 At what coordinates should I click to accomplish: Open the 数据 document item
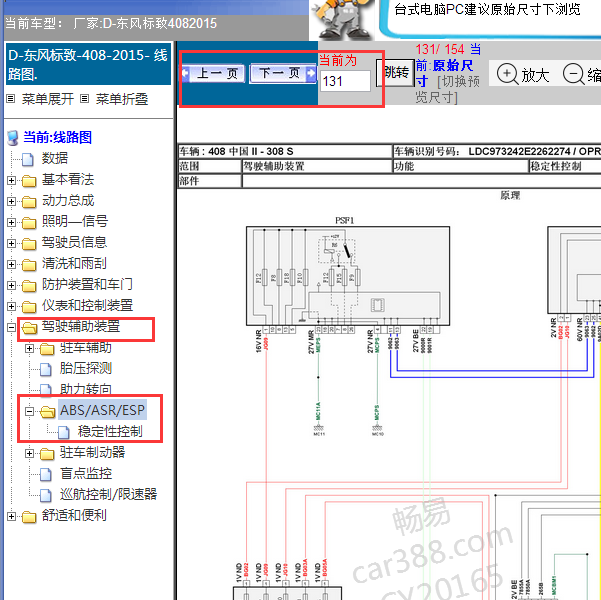[x=54, y=158]
